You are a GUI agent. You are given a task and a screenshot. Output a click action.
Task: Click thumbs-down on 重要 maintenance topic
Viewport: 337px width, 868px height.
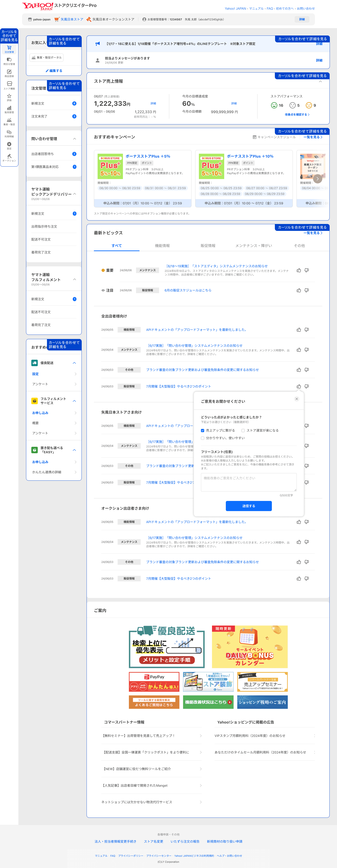click(307, 270)
